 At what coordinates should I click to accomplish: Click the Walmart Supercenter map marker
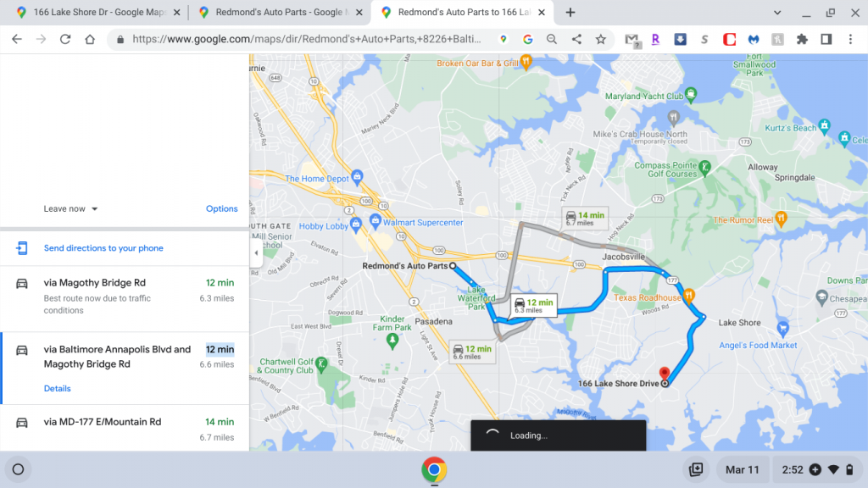(376, 221)
